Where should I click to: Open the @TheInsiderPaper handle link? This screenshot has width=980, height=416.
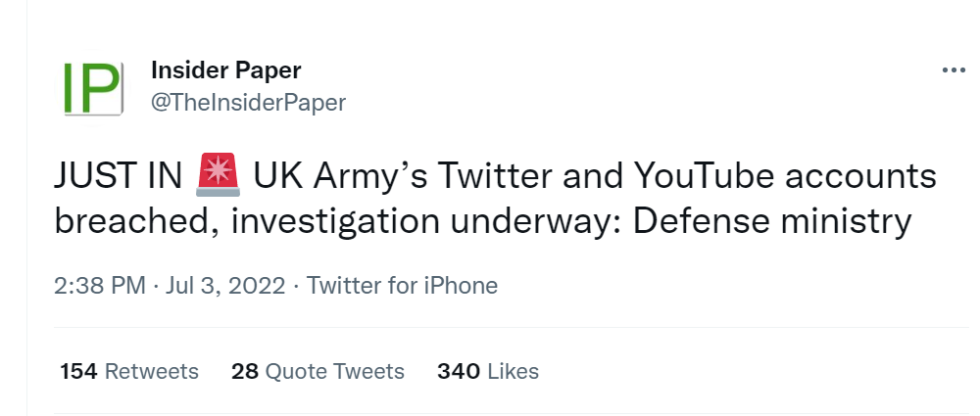click(x=249, y=103)
